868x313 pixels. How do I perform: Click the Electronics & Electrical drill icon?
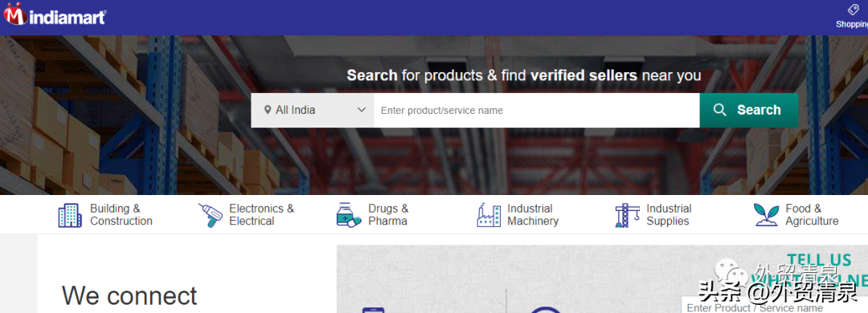pyautogui.click(x=211, y=215)
